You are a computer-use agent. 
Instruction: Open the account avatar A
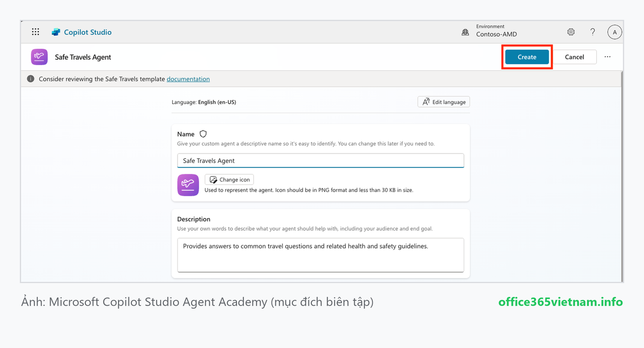tap(615, 32)
